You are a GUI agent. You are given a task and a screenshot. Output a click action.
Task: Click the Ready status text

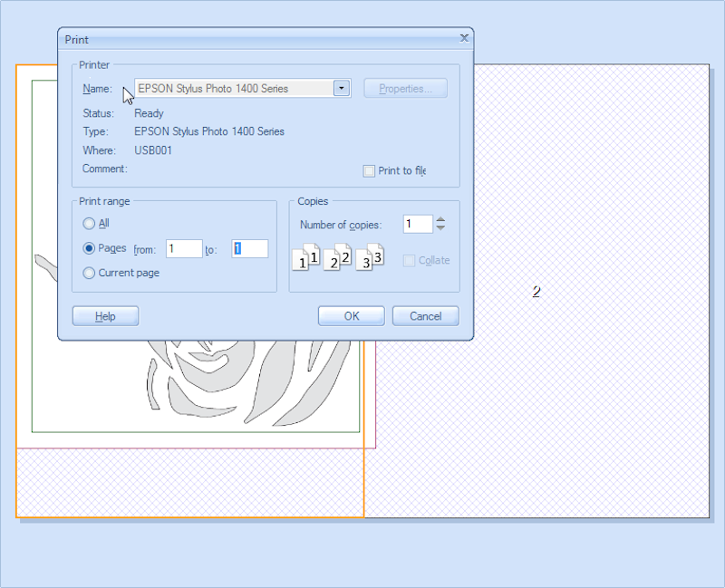[149, 113]
